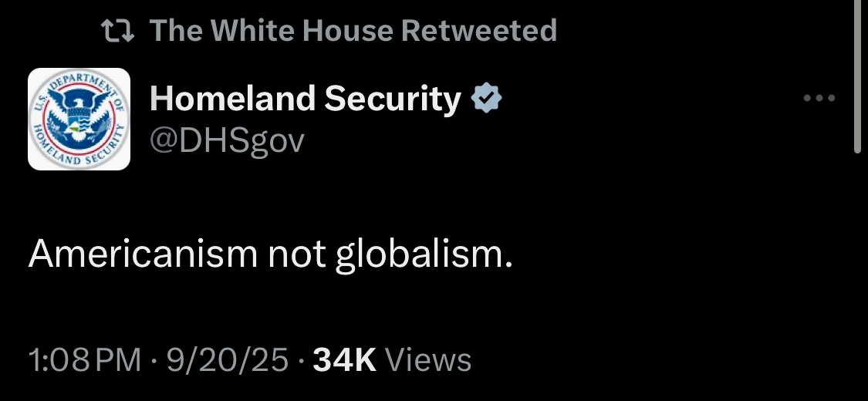Open the Homeland Security display name
868x401 pixels.
point(306,99)
